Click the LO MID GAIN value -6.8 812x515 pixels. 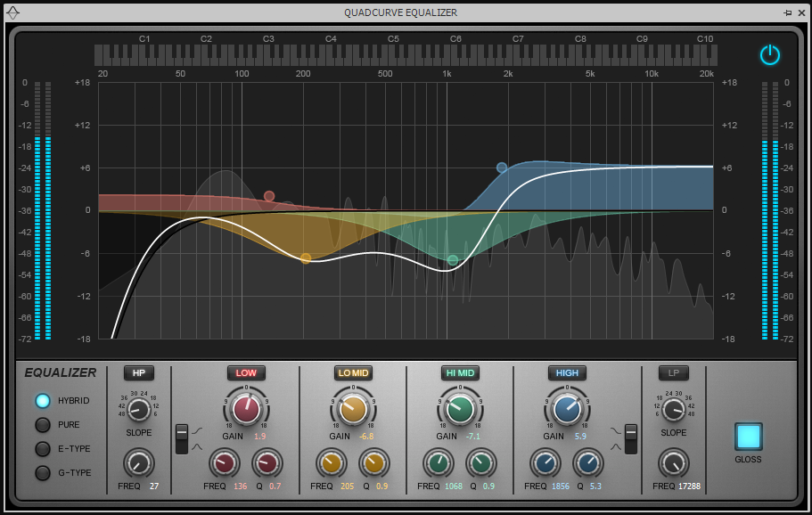pos(366,437)
